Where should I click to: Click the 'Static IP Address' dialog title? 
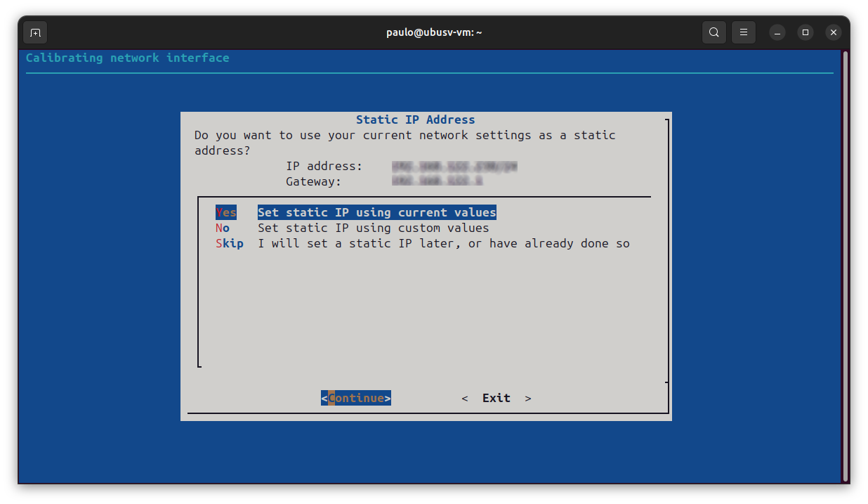tap(415, 119)
